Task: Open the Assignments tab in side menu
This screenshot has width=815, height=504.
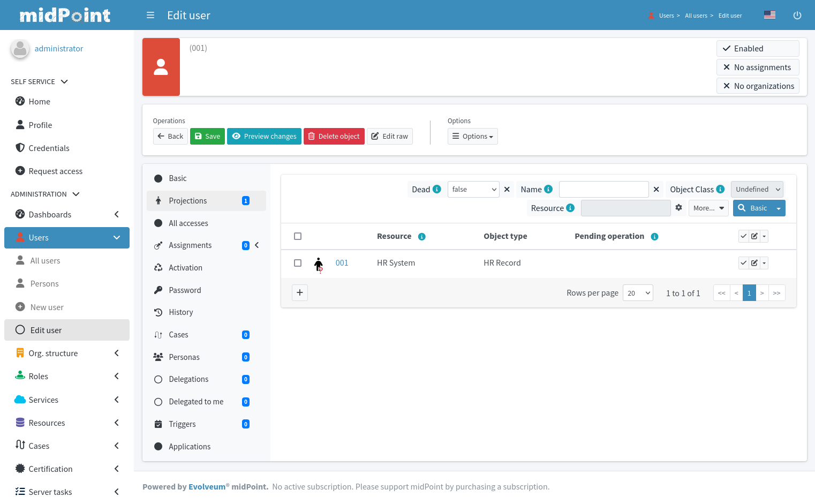Action: click(x=190, y=245)
